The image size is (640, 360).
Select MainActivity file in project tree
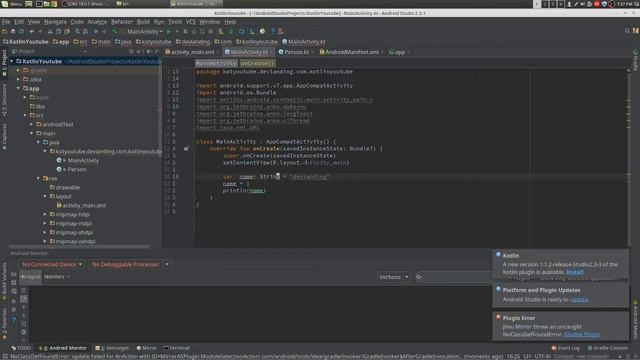click(83, 160)
